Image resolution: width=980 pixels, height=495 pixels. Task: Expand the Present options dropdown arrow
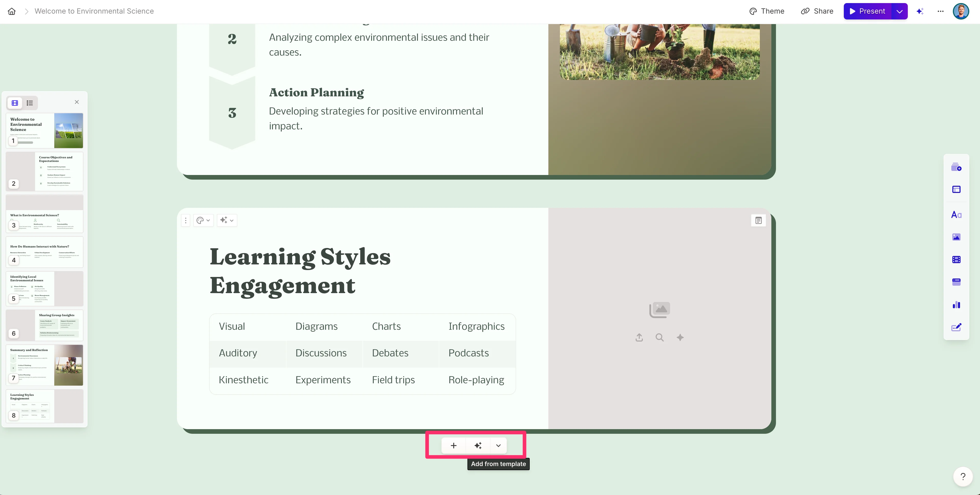[x=899, y=11]
